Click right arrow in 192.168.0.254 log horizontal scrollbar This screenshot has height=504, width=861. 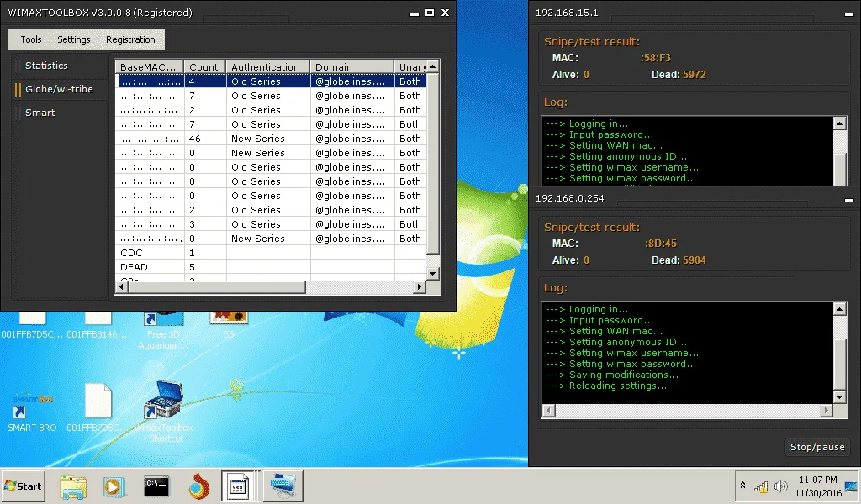pyautogui.click(x=827, y=410)
